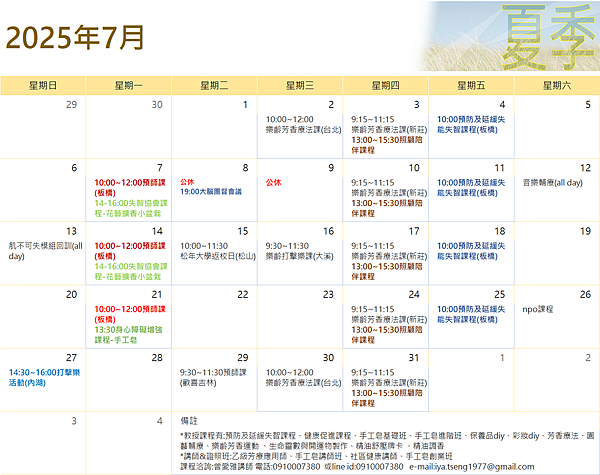Click "13:00~15:30照顧陪伴課程" on July 17
This screenshot has width=600, height=475.
(x=387, y=271)
